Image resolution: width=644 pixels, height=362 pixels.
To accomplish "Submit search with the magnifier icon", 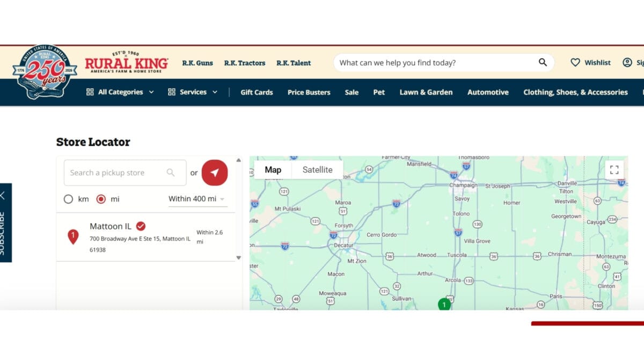I will coord(543,63).
